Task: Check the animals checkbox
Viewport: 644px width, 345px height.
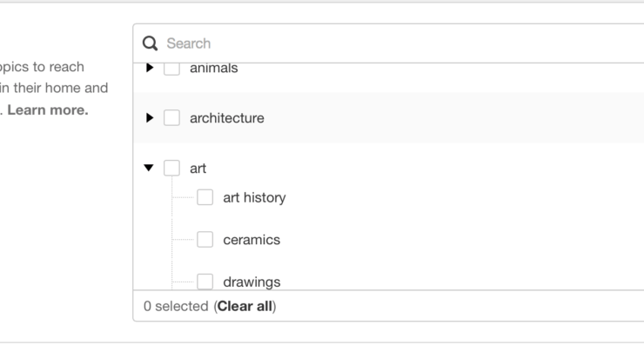Action: [171, 69]
